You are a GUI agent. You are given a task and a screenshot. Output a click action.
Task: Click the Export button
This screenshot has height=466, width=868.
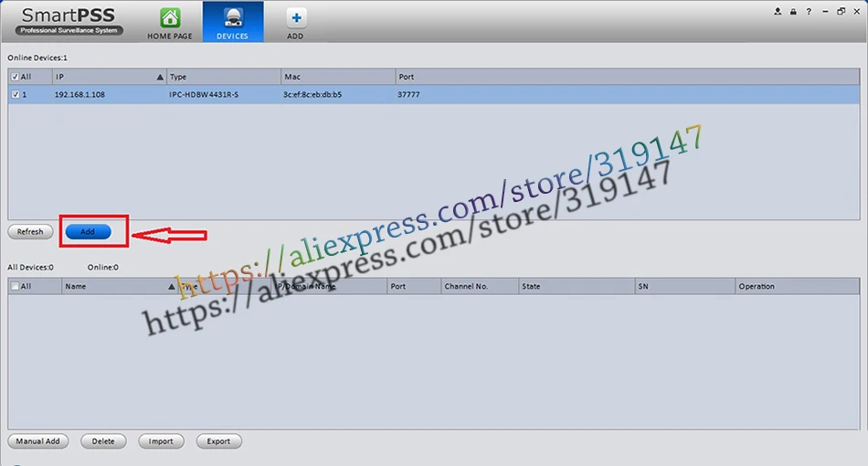[218, 441]
